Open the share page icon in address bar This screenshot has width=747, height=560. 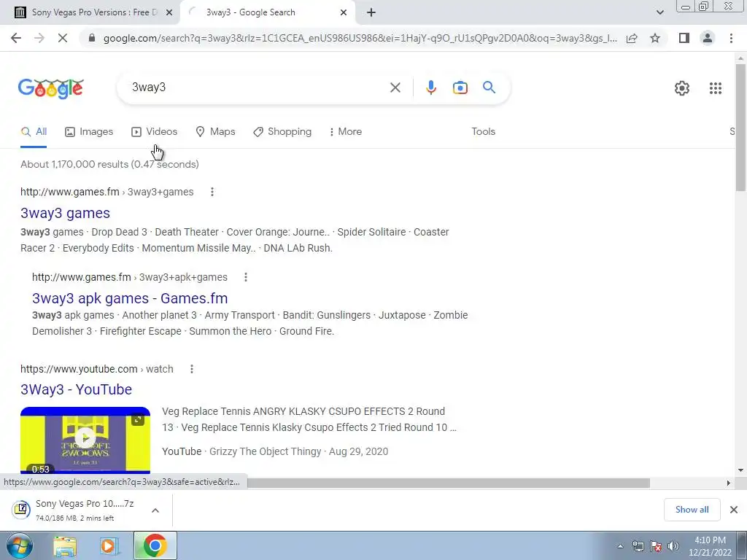[632, 38]
